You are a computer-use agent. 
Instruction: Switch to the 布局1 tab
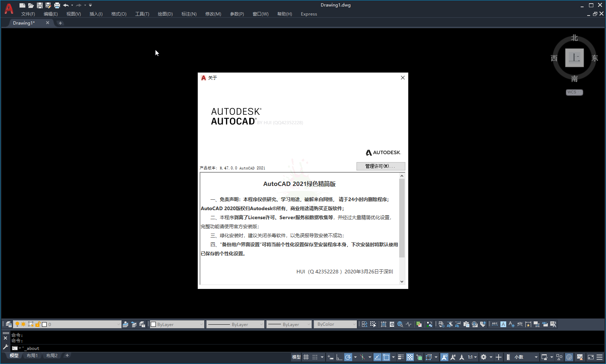[32, 355]
